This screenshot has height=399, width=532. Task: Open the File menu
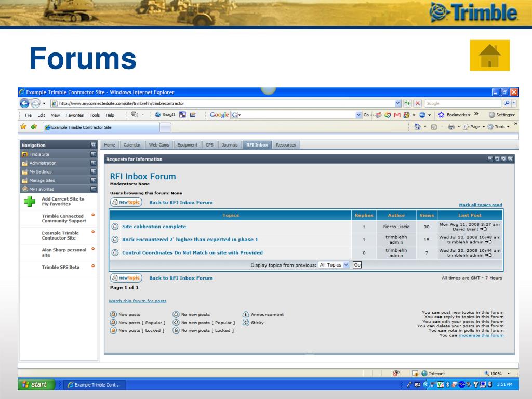[28, 115]
